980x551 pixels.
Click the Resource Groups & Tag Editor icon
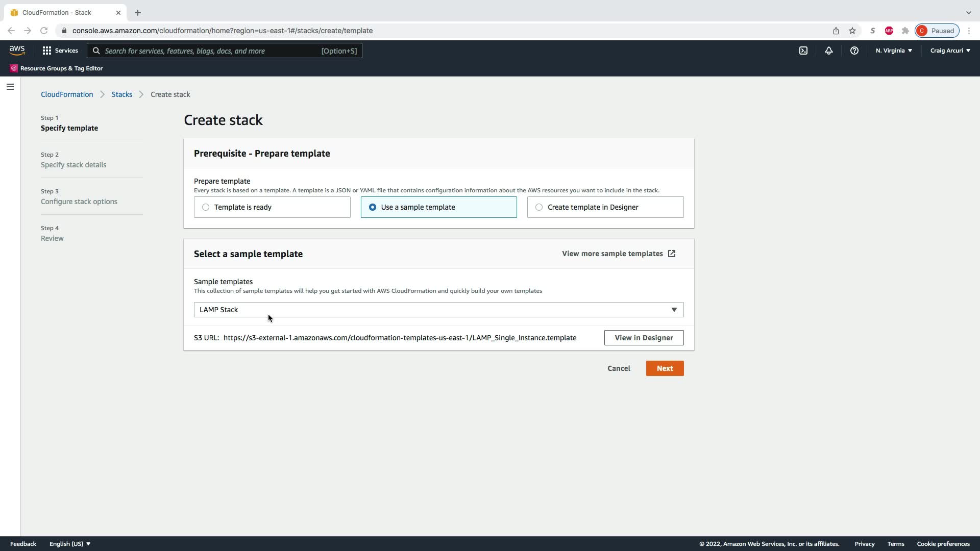pyautogui.click(x=14, y=68)
